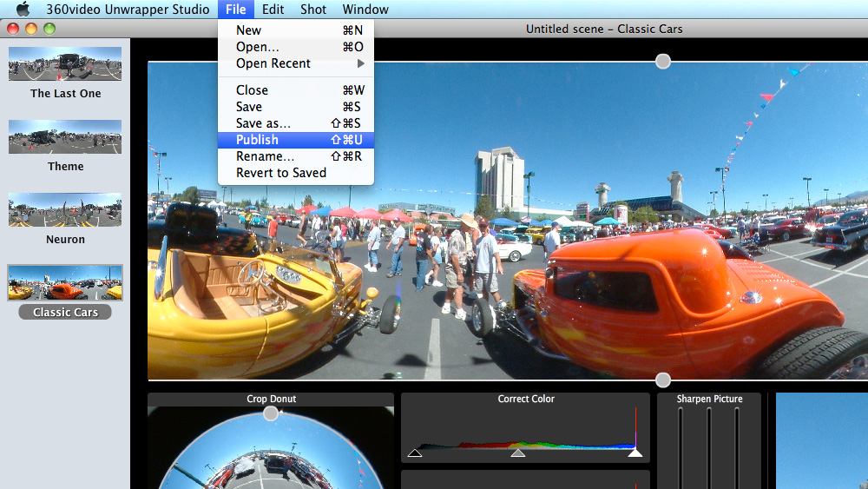
Task: Click the Sharpen Picture panel title
Action: [x=709, y=399]
